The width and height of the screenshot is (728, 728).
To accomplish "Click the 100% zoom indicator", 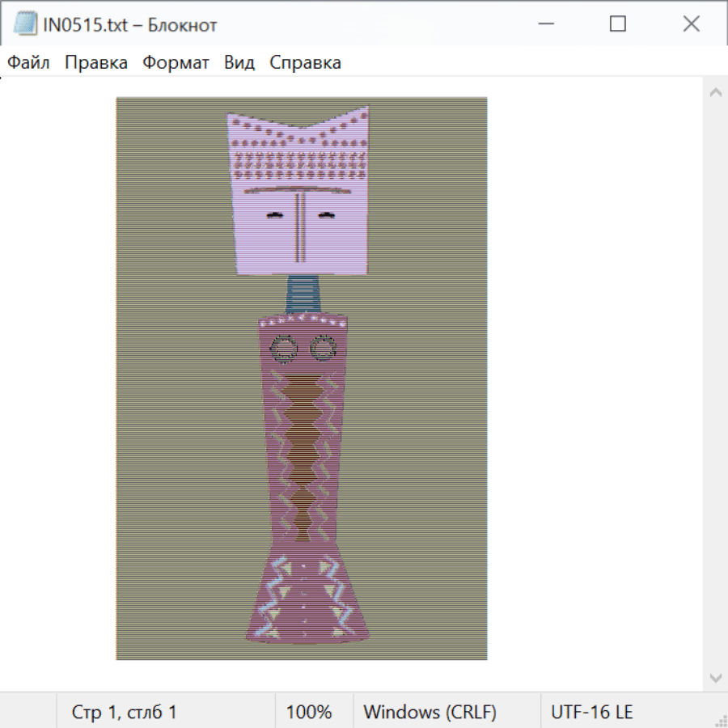I will click(x=309, y=713).
